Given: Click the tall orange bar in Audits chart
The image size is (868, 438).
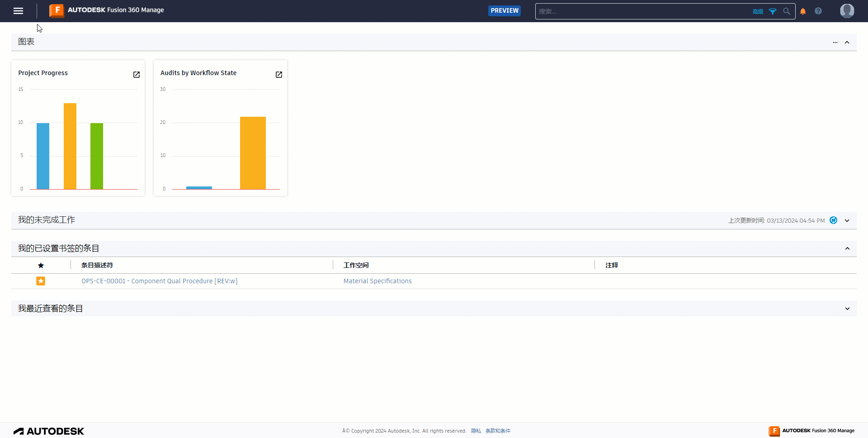Looking at the screenshot, I should 253,153.
